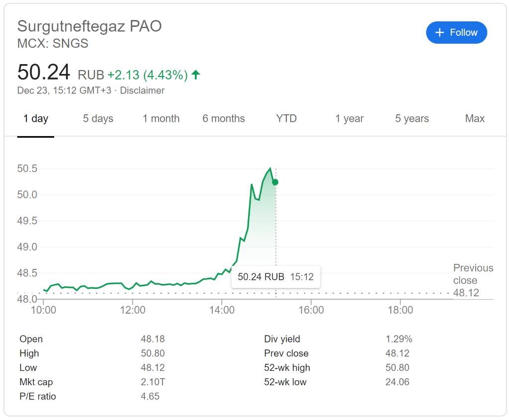Click the green up arrow beside percent change
The width and height of the screenshot is (509, 420).
[x=196, y=75]
